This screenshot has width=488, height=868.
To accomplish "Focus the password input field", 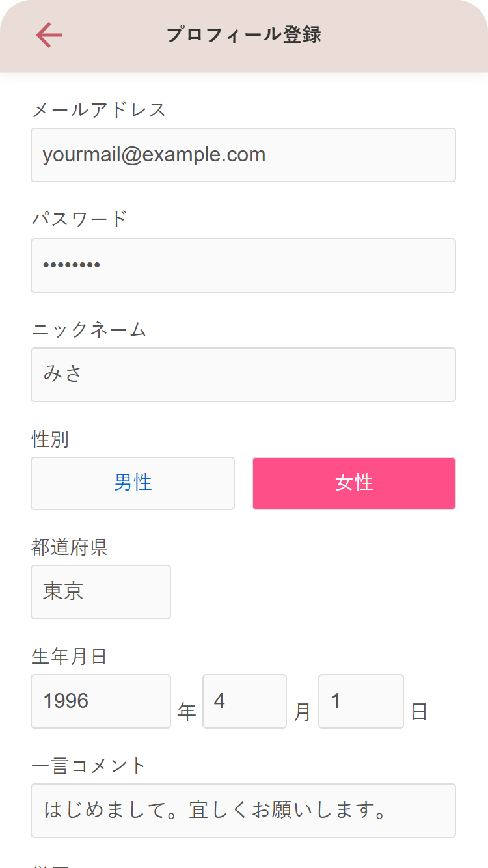I will [x=243, y=265].
